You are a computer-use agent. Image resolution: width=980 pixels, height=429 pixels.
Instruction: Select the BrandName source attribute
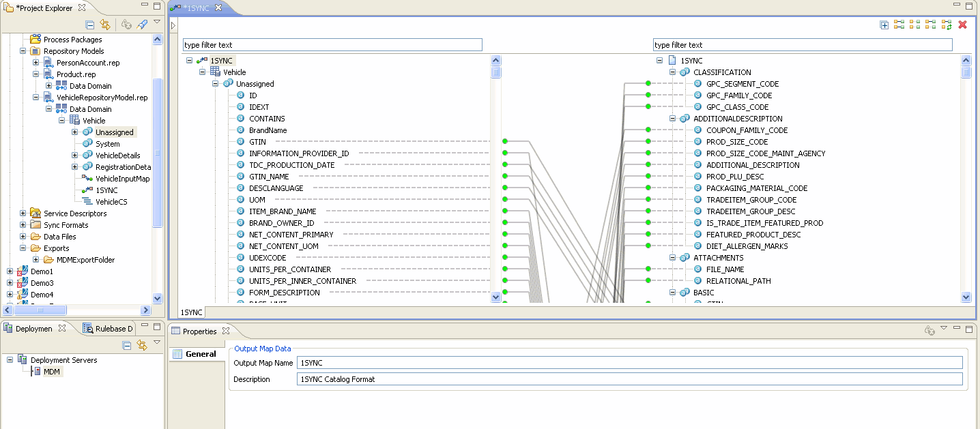(268, 130)
